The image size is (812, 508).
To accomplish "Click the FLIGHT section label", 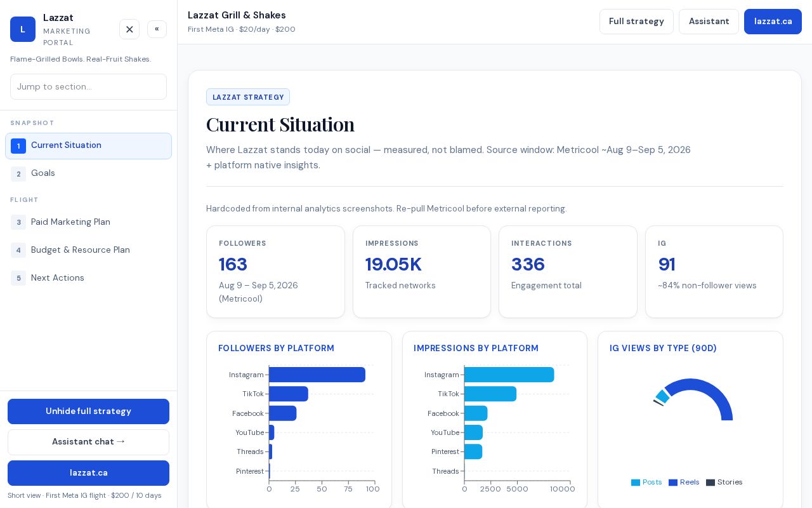I will 24,200.
